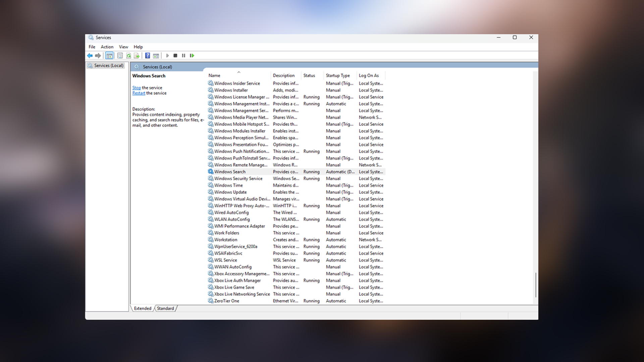Click the Start Service play icon
The width and height of the screenshot is (644, 362).
point(167,56)
